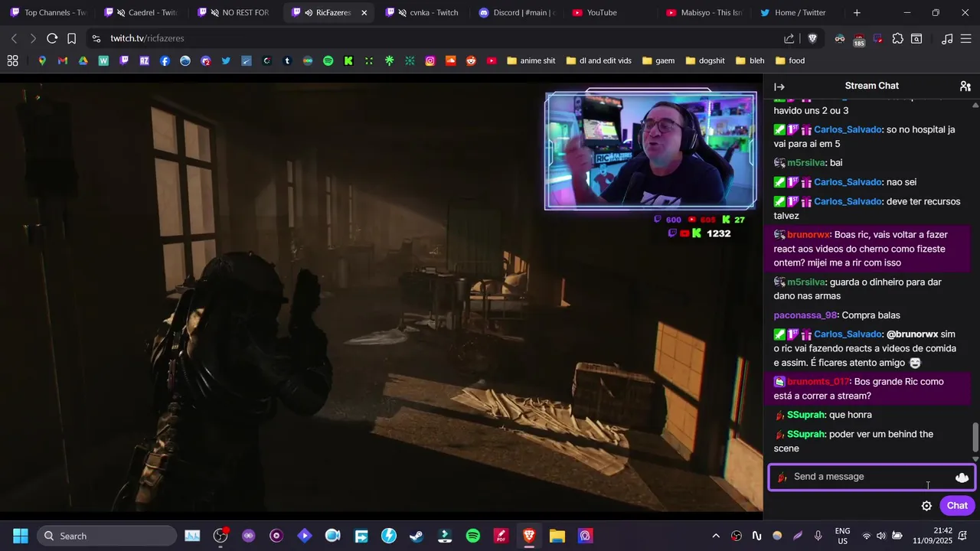Image resolution: width=980 pixels, height=551 pixels.
Task: Open the 'food' bookmarks folder
Action: (790, 60)
